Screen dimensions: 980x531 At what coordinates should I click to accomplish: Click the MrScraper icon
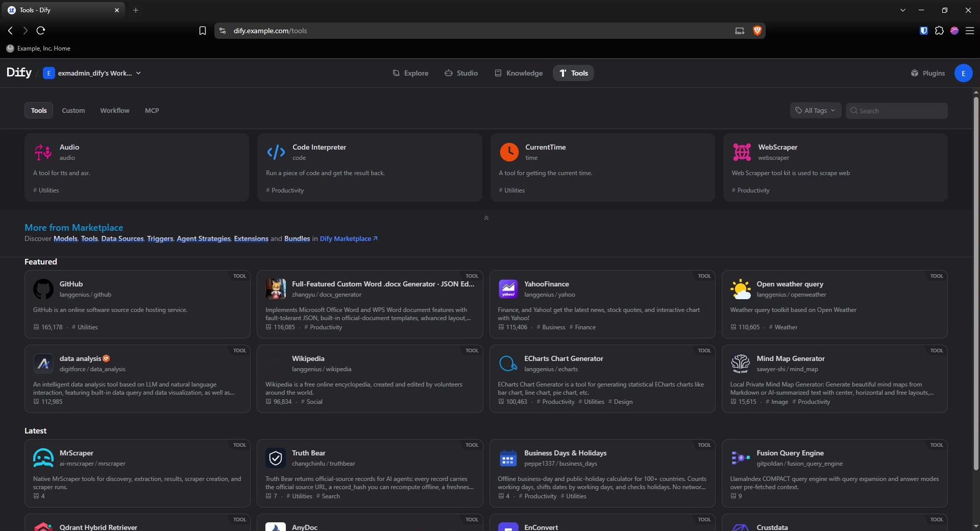(43, 458)
